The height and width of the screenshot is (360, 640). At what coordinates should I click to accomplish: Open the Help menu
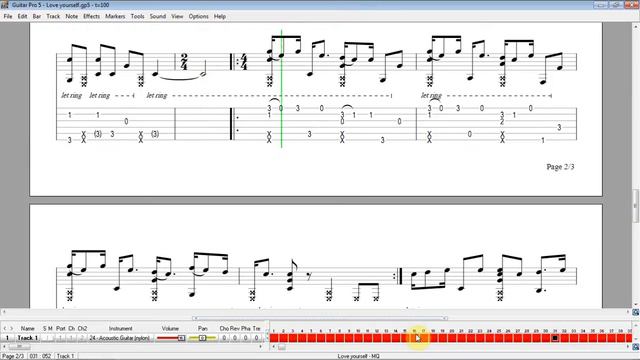click(x=220, y=16)
